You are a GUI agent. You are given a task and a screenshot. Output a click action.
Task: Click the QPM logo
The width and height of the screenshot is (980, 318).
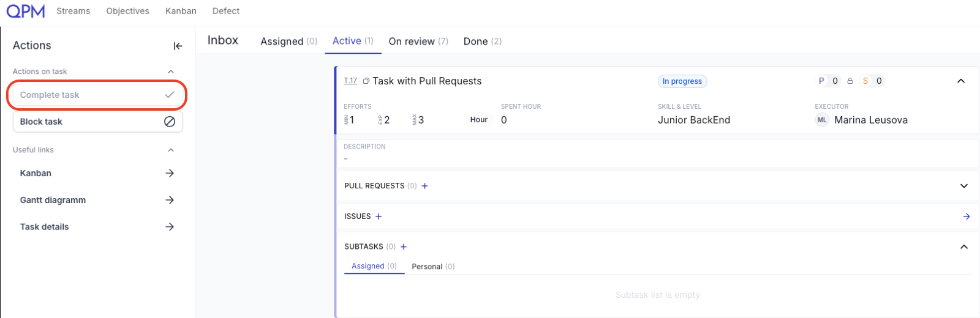point(26,11)
